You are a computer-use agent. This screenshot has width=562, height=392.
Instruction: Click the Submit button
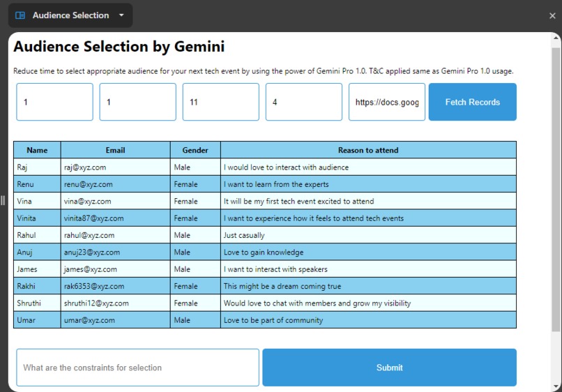point(389,368)
